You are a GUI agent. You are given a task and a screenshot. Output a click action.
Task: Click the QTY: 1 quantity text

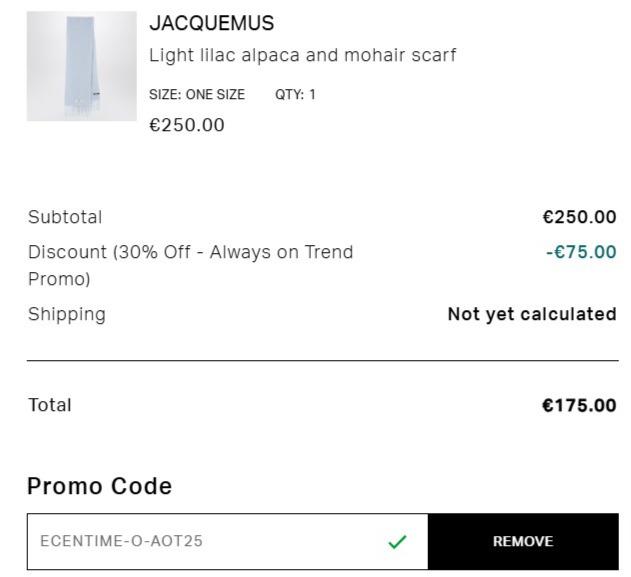pos(295,95)
